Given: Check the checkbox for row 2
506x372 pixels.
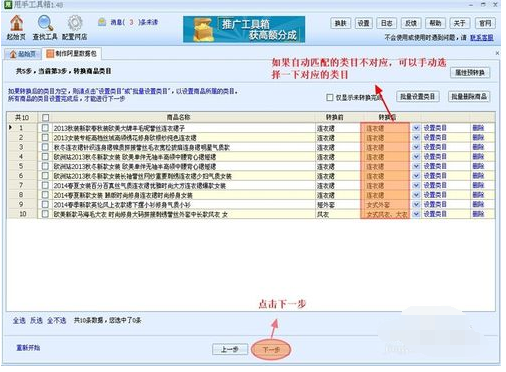Looking at the screenshot, I should [x=45, y=137].
